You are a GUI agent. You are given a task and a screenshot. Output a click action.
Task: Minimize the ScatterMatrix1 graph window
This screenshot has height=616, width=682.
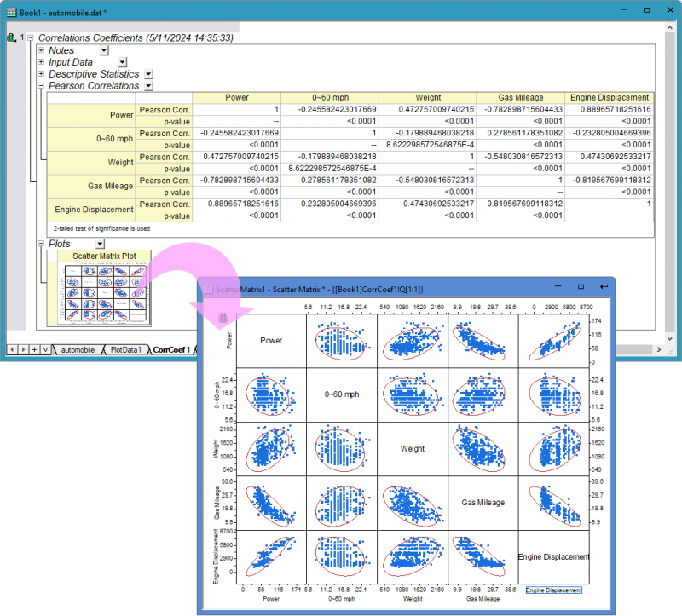[x=558, y=286]
